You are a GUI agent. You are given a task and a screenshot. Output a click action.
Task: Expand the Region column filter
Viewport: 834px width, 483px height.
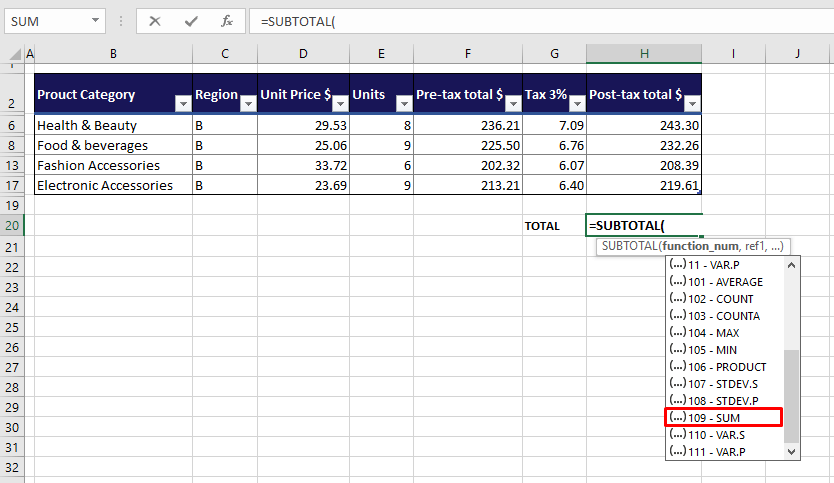247,103
